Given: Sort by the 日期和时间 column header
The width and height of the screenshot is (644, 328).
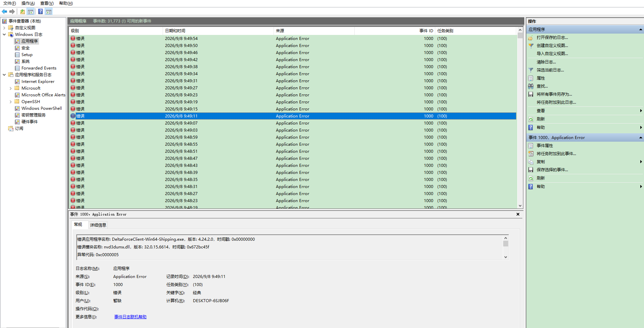Looking at the screenshot, I should coord(218,31).
